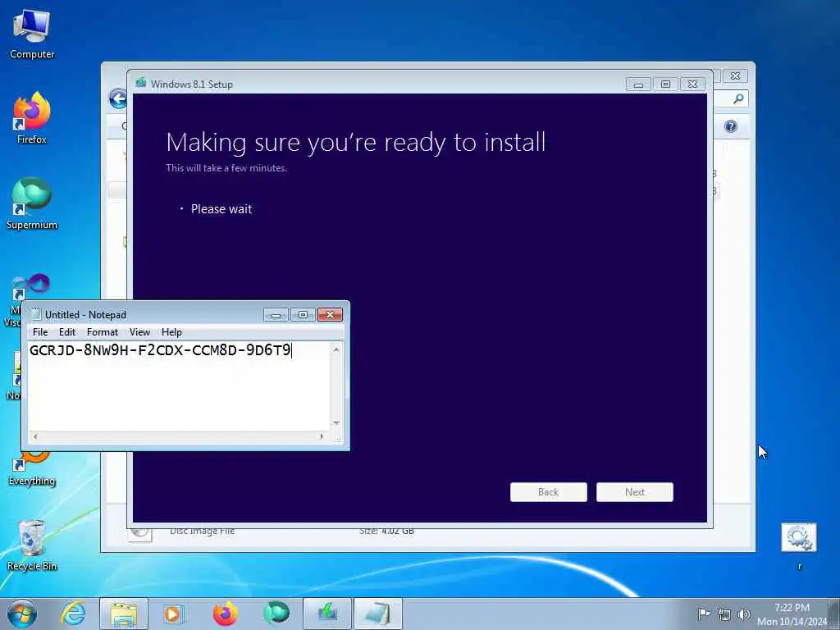Open Windows Media Player on the taskbar
Viewport: 840px width, 630px height.
click(174, 614)
